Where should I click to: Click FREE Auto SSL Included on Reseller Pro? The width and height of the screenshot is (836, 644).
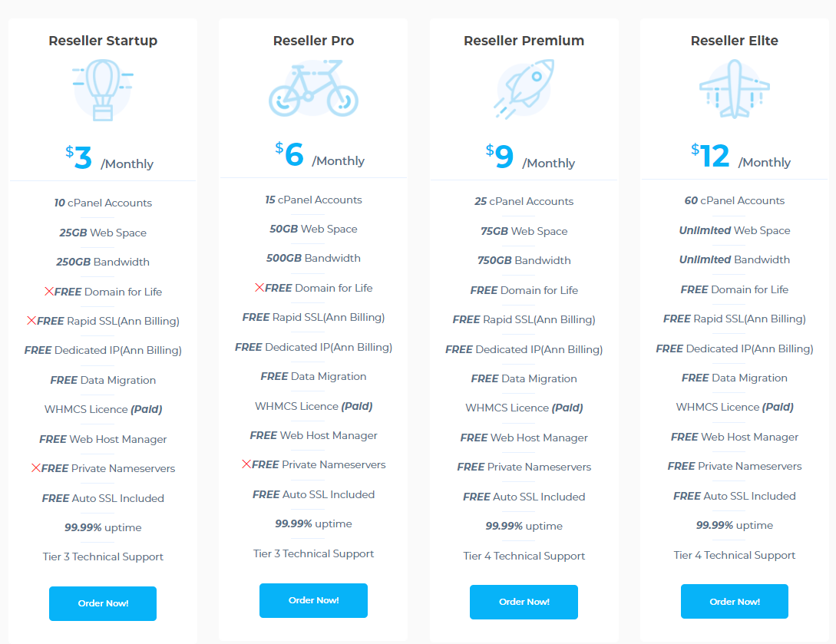click(x=313, y=494)
